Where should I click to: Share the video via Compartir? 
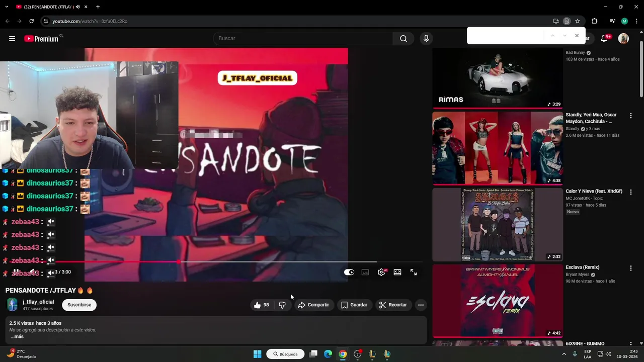[313, 305]
